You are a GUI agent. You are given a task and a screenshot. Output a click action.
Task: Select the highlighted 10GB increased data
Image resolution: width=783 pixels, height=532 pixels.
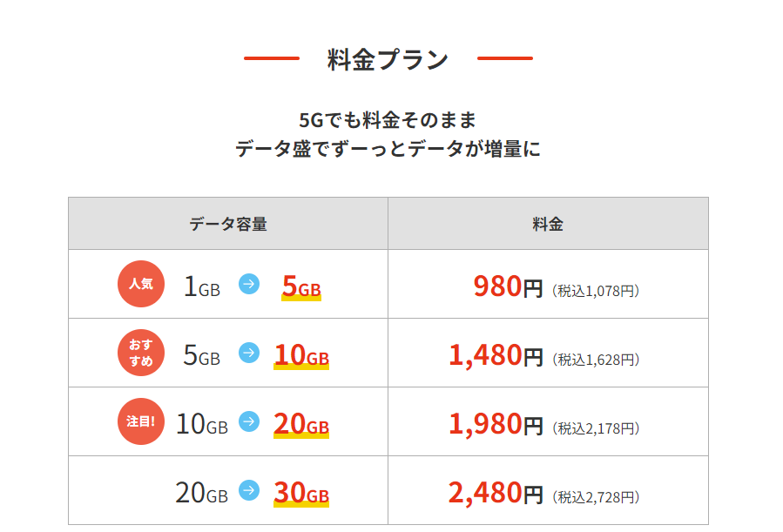pyautogui.click(x=301, y=354)
